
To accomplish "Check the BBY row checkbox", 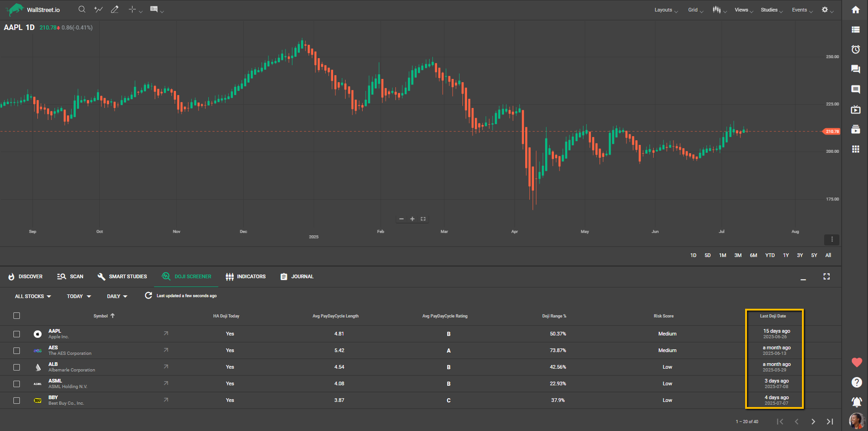I will coord(17,401).
